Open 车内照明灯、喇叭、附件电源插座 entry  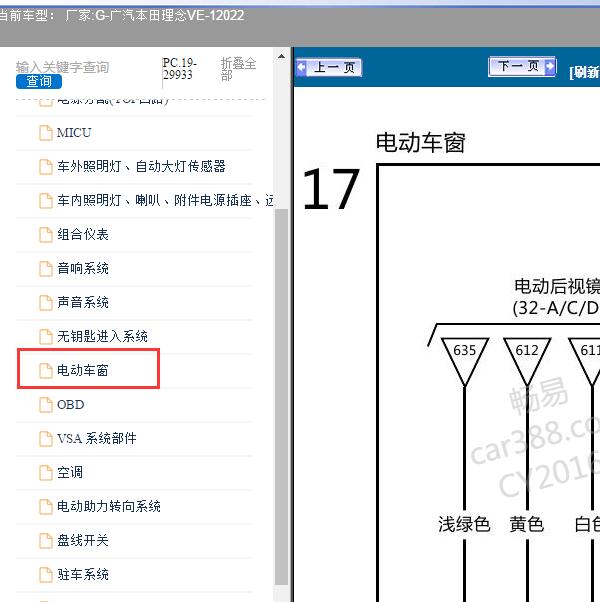click(165, 200)
